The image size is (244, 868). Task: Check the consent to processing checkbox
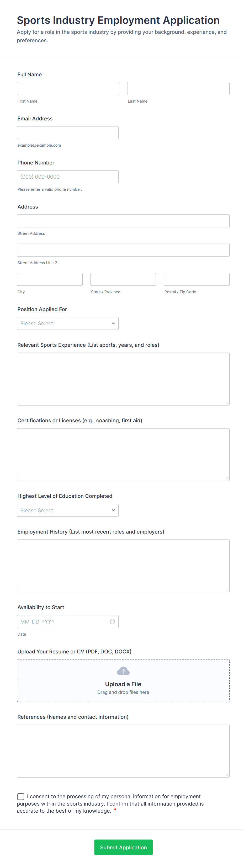pyautogui.click(x=20, y=796)
